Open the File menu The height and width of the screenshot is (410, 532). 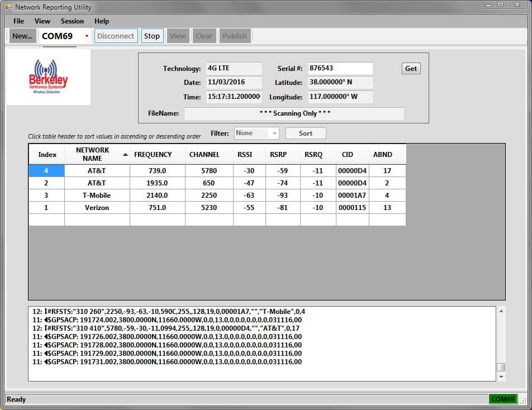pos(18,21)
